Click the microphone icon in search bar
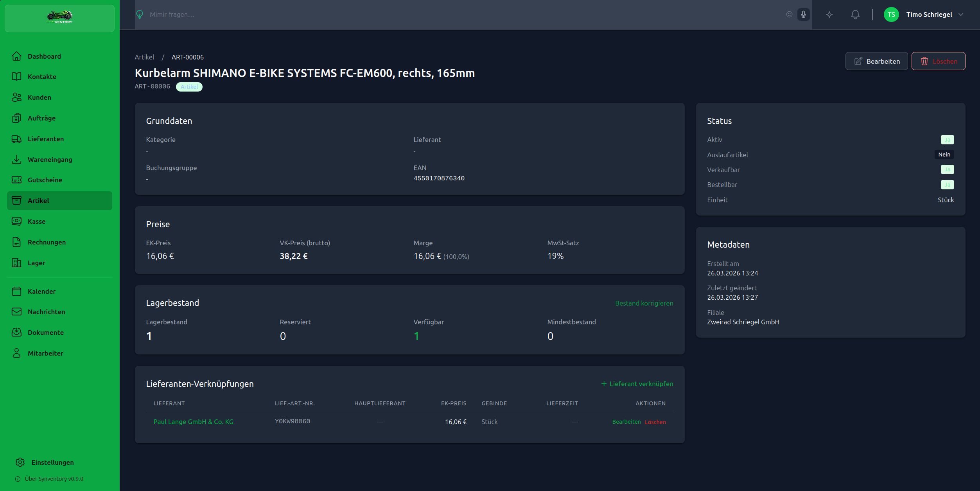The width and height of the screenshot is (980, 491). (803, 14)
